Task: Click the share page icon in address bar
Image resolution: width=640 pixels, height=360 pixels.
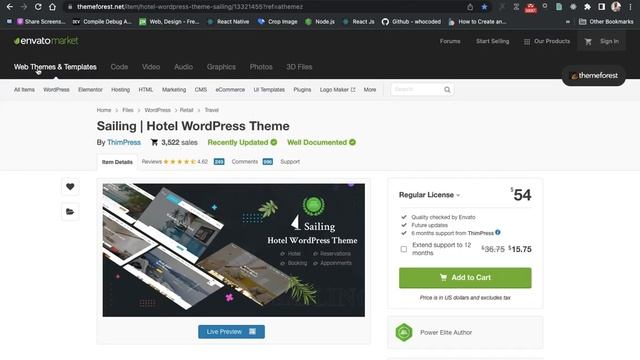Action: 470,7
